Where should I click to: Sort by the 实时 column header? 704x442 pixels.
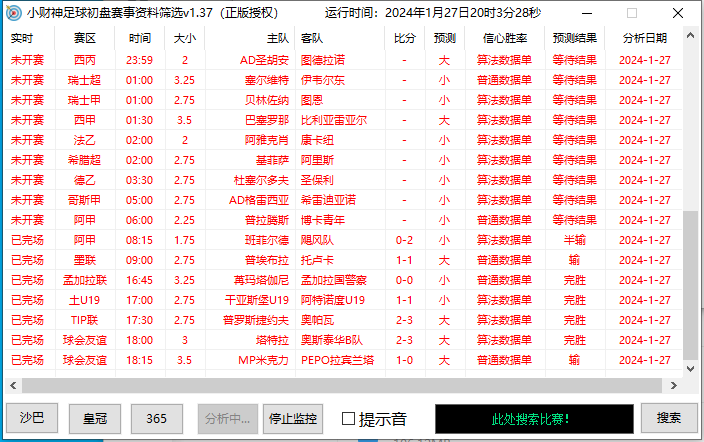click(x=30, y=39)
